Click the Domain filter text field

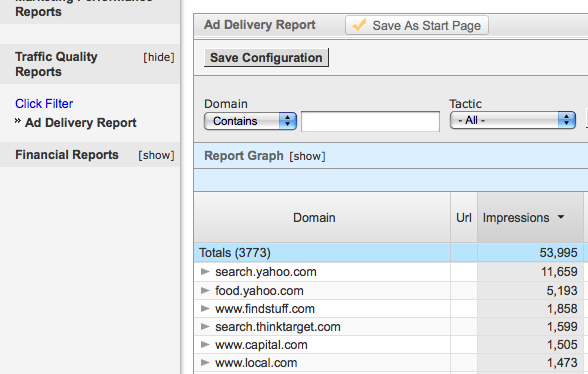(370, 121)
